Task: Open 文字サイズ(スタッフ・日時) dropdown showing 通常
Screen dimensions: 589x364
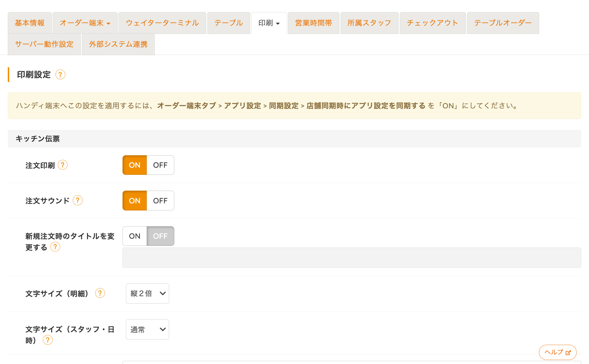Action: point(147,329)
